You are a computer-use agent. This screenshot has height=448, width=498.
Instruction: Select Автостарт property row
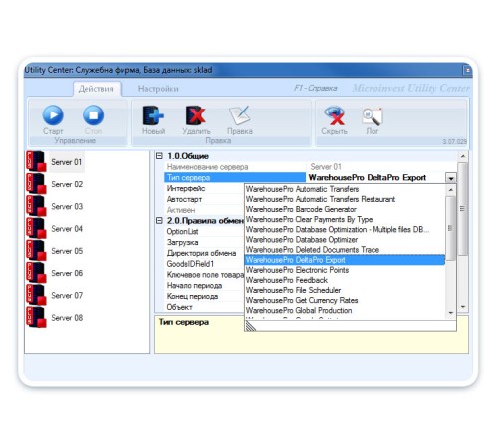coord(204,199)
